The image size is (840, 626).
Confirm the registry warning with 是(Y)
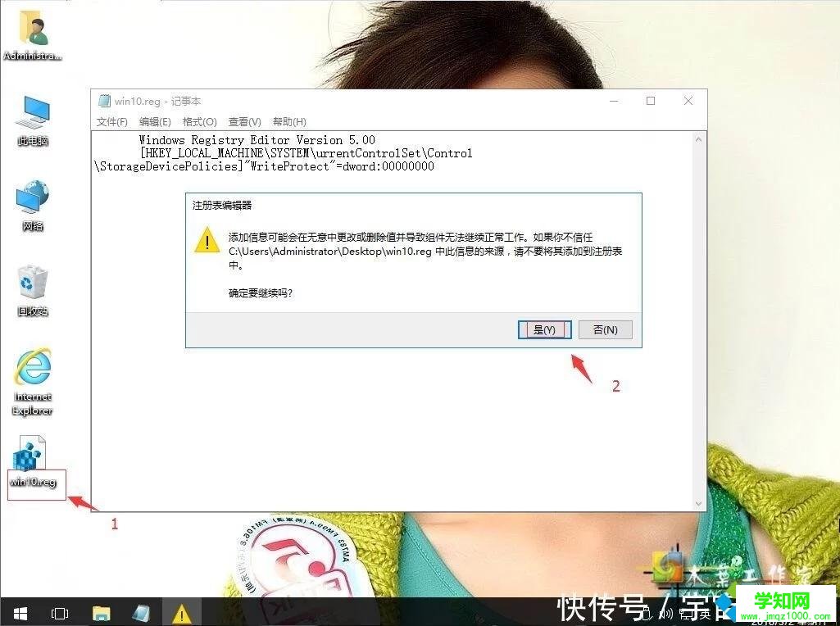(543, 329)
